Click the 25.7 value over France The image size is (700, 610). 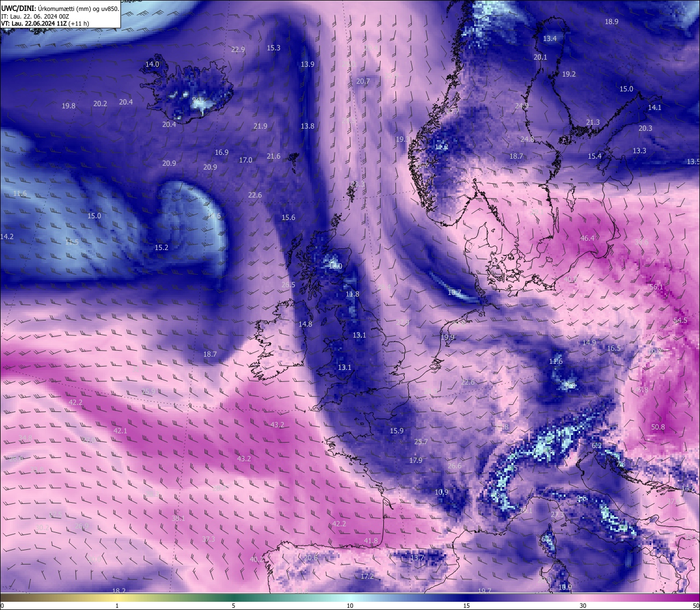pos(421,442)
